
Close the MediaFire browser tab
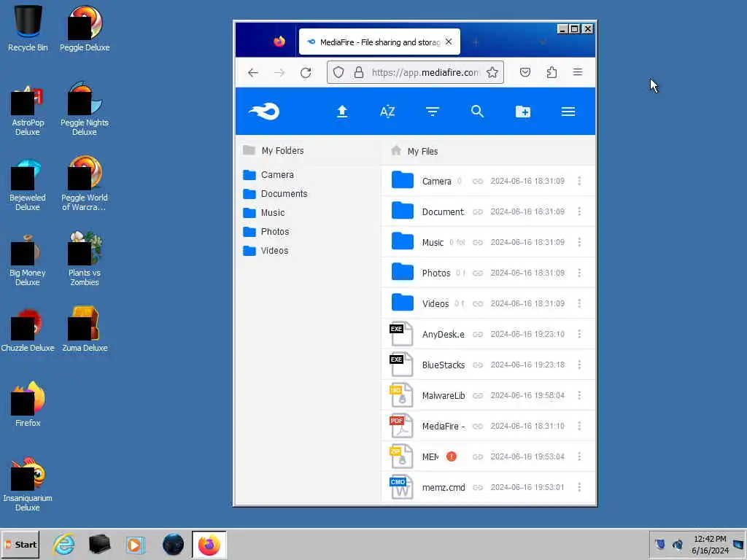(449, 42)
